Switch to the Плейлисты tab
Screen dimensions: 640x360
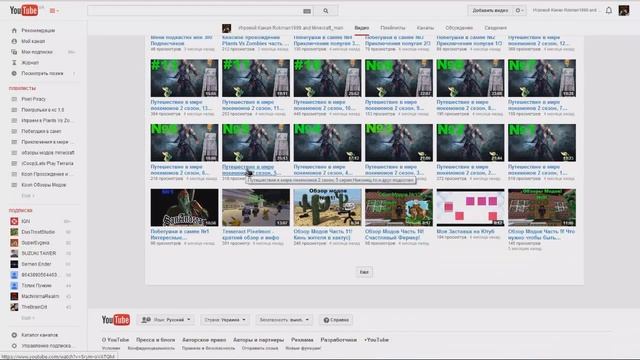coord(393,28)
